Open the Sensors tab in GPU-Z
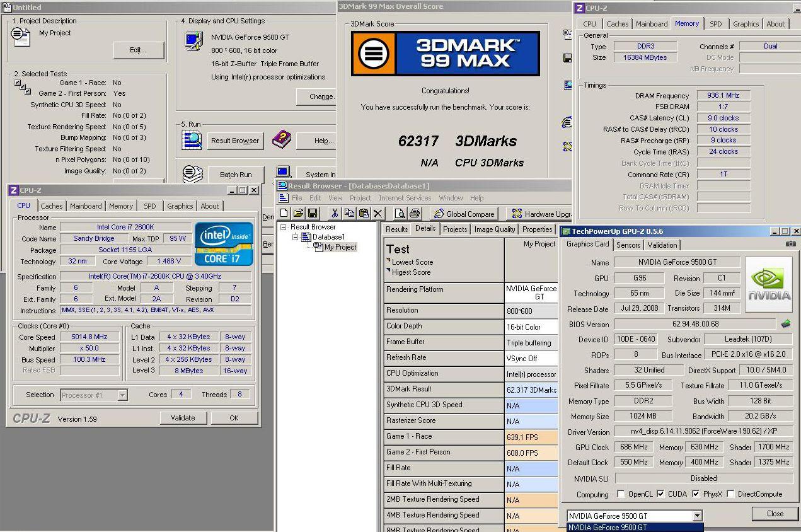This screenshot has height=532, width=801. coord(628,245)
